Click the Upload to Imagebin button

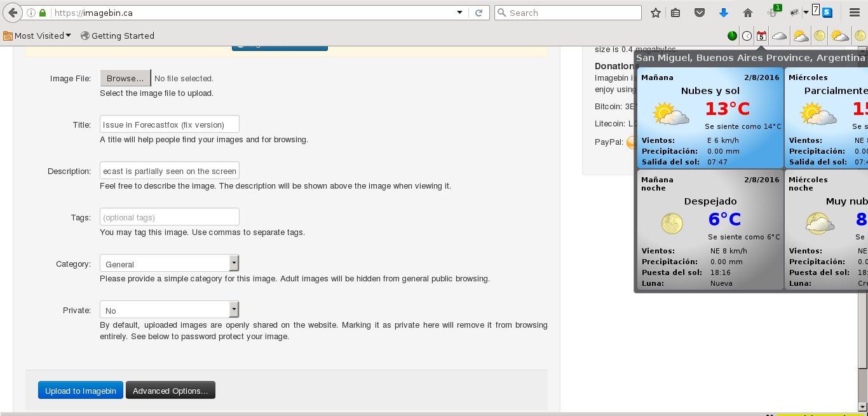[81, 390]
